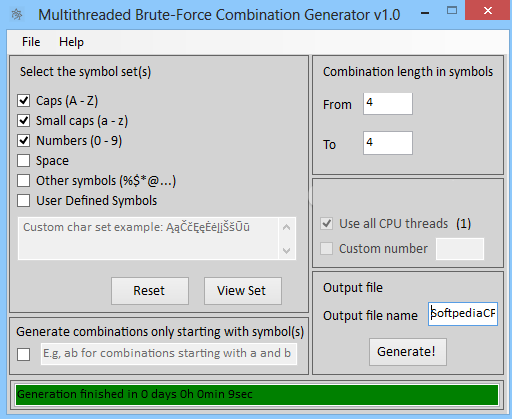
Task: Check the Other symbols (%$*@...) option
Action: coord(24,180)
